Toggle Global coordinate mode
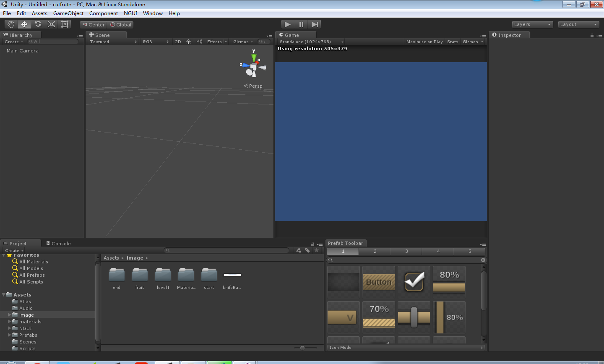 121,25
